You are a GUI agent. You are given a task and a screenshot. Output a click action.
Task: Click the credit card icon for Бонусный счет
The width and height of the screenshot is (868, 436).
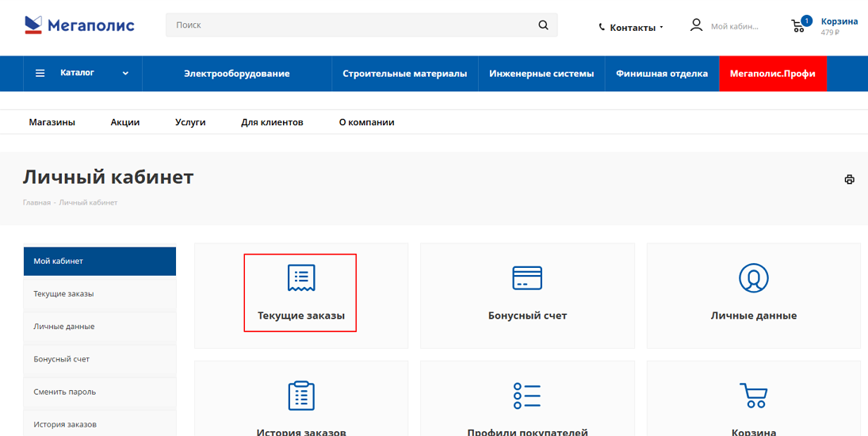pyautogui.click(x=527, y=277)
